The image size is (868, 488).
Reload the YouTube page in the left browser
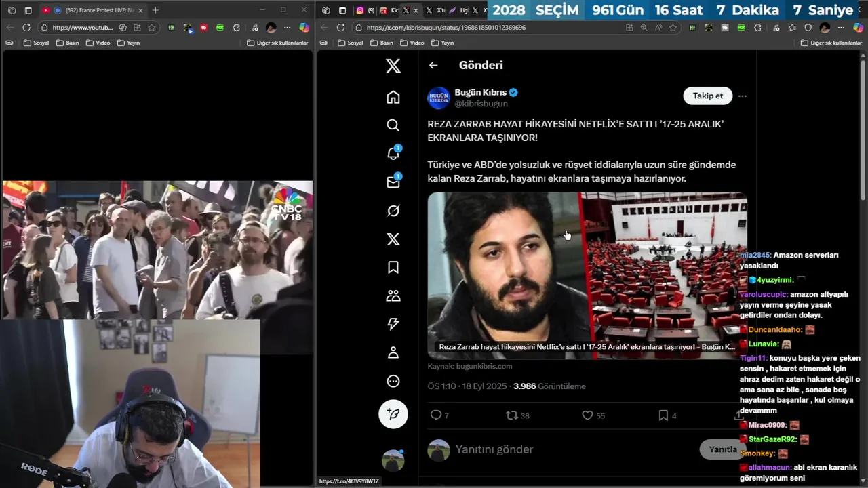pos(26,28)
